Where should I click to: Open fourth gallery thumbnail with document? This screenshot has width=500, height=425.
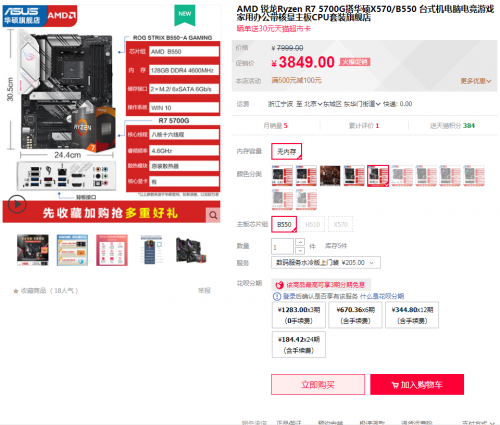[151, 250]
